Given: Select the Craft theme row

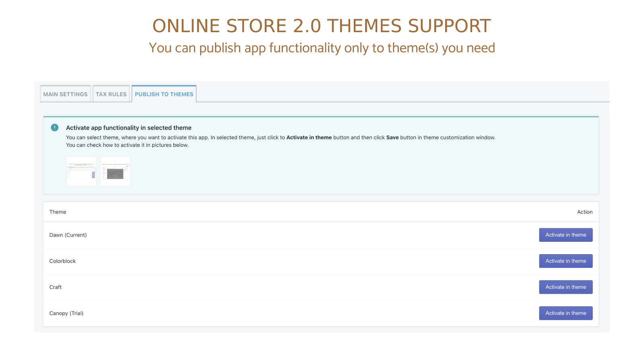Looking at the screenshot, I should point(55,287).
